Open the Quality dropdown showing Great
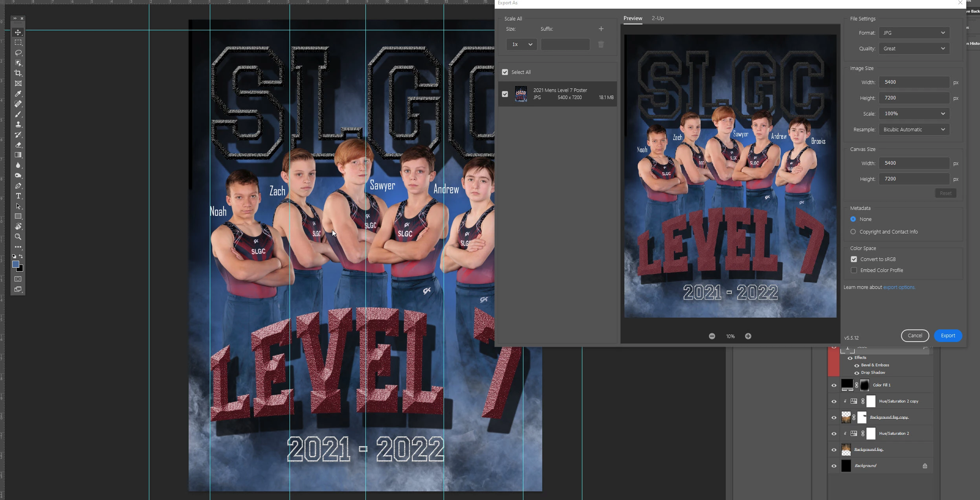This screenshot has width=980, height=500. pyautogui.click(x=914, y=48)
